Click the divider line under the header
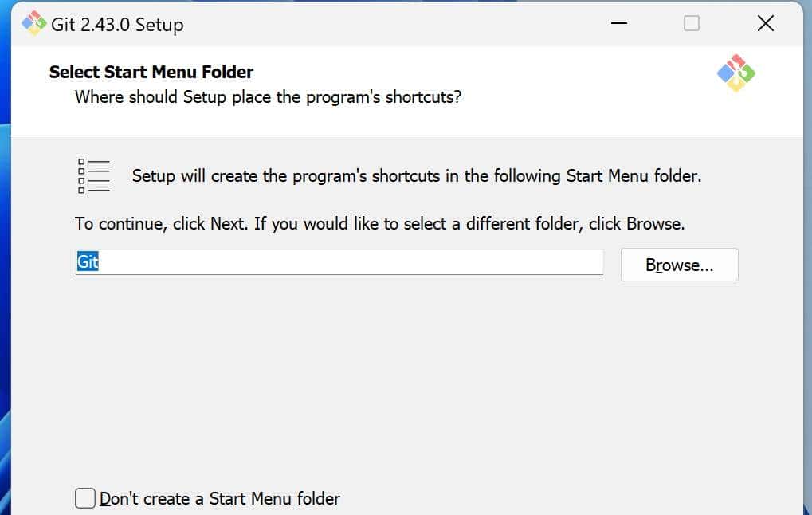 click(x=398, y=136)
